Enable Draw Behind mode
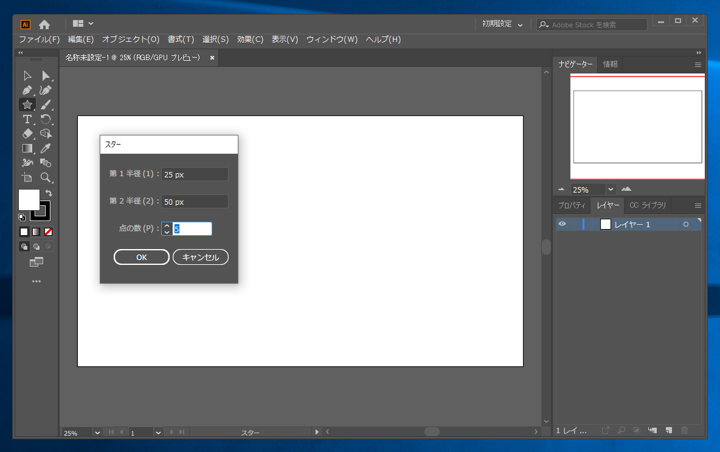The height and width of the screenshot is (452, 720). (36, 247)
